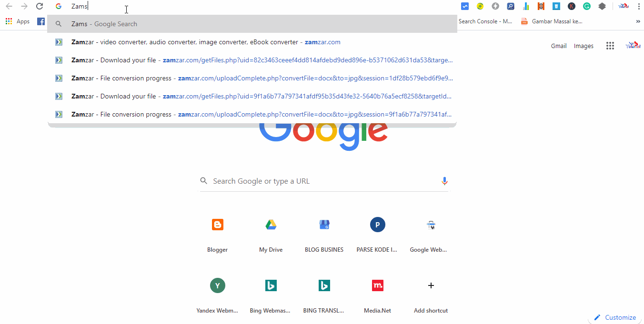Open the Facebook bookmark icon
Screen dimensions: 644x324
pyautogui.click(x=41, y=21)
